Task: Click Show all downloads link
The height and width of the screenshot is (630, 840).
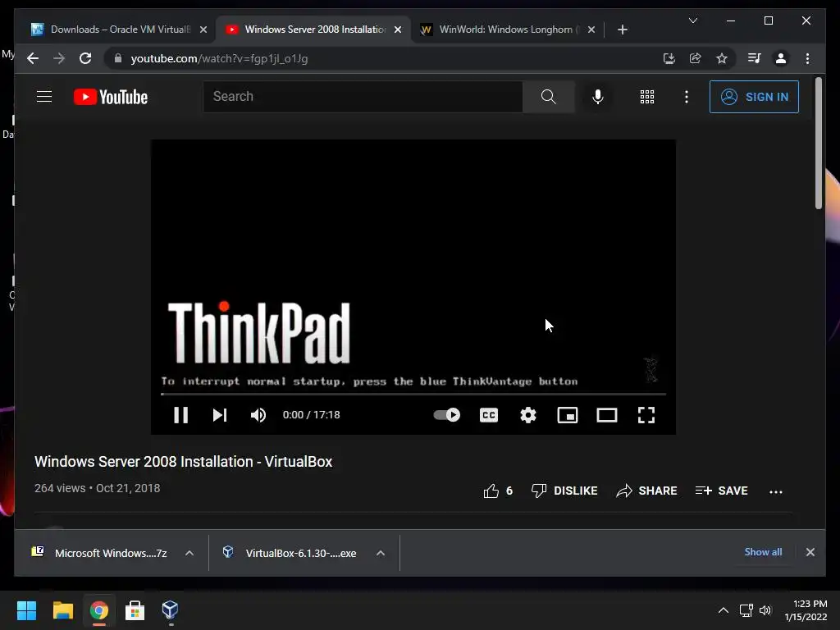Action: [x=763, y=552]
